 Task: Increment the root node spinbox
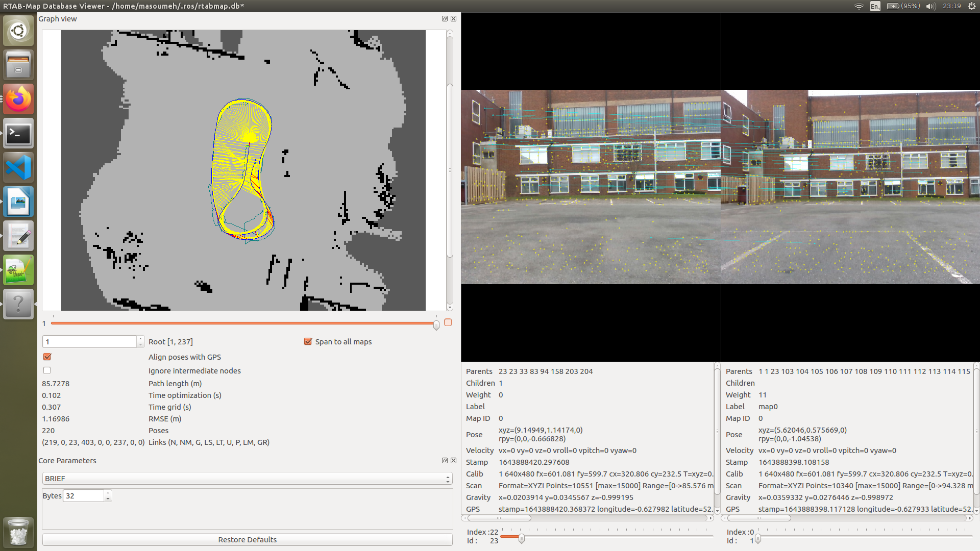(140, 339)
